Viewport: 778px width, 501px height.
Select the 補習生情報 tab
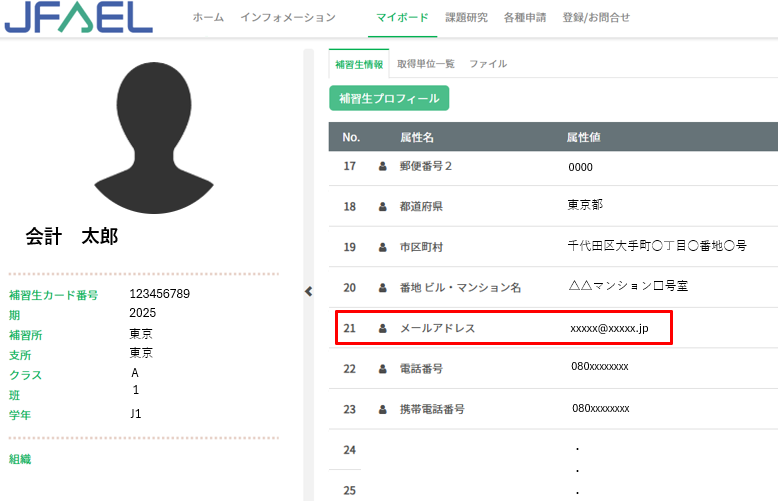pyautogui.click(x=358, y=64)
